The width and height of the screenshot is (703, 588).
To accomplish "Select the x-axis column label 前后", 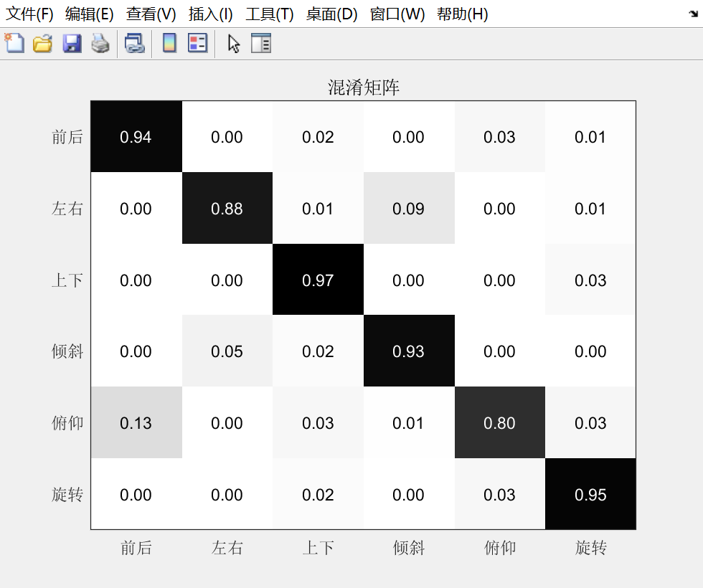I will (136, 548).
